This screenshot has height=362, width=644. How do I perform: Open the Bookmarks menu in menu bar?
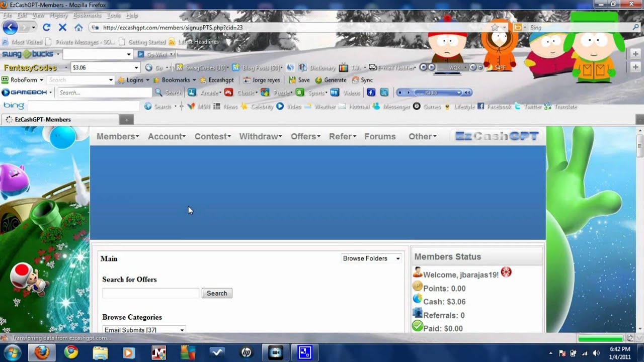tap(87, 15)
